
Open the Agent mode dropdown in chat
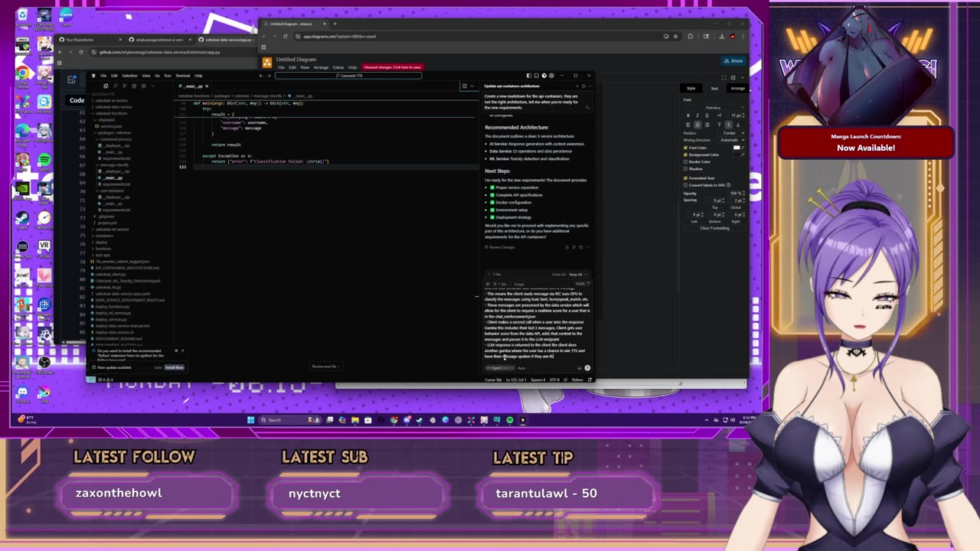point(500,368)
